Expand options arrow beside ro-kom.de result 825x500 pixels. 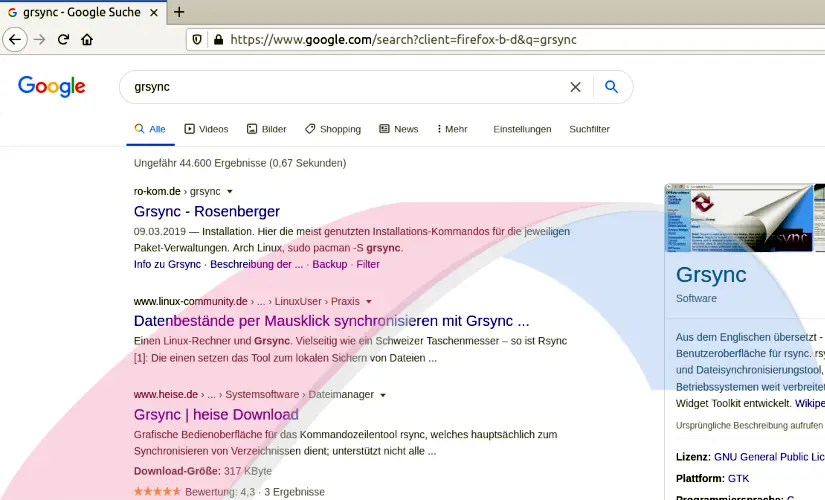coord(229,192)
